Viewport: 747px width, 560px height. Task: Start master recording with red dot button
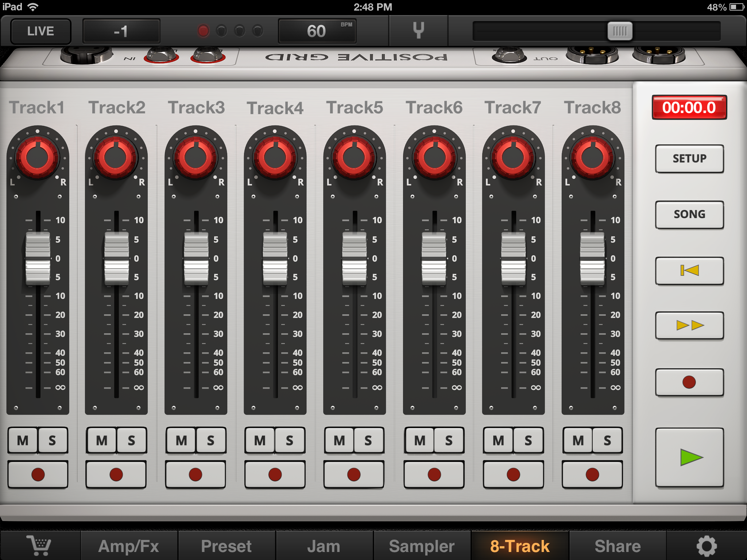pos(689,382)
